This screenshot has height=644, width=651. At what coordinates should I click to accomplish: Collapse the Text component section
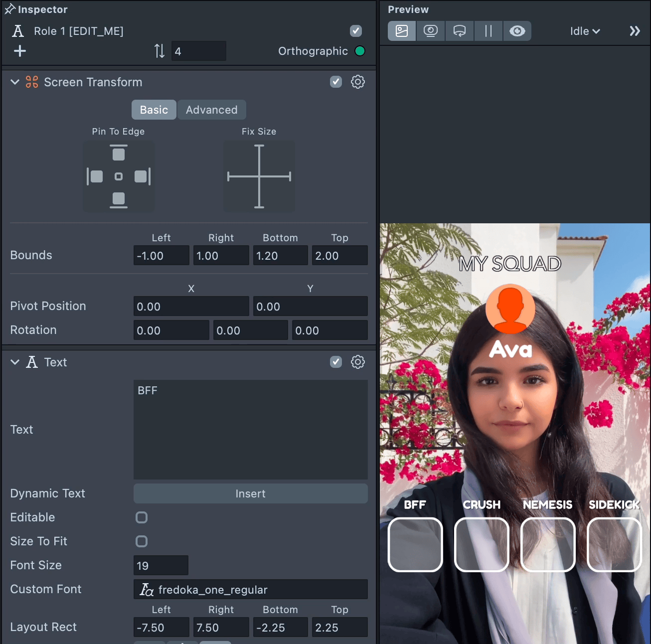click(15, 362)
